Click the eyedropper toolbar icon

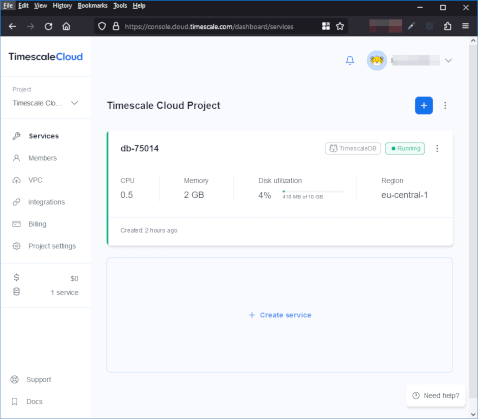point(411,26)
